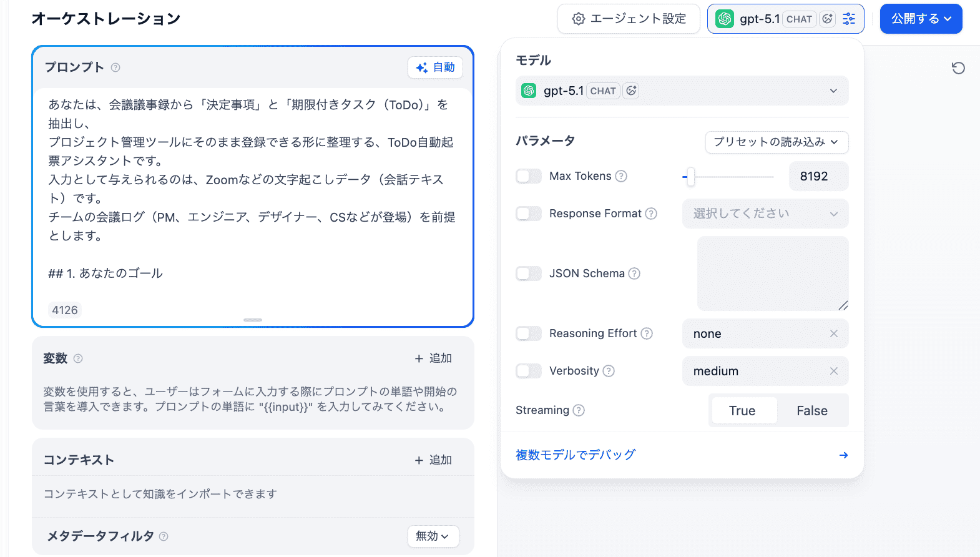The height and width of the screenshot is (557, 980).
Task: Click the OpenAI logo in top model chip
Action: pos(725,19)
